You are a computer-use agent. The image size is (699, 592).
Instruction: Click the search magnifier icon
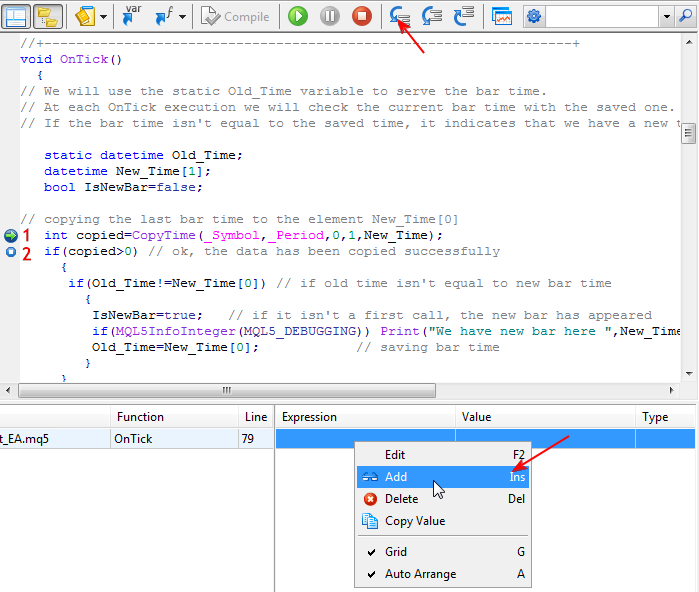[685, 16]
